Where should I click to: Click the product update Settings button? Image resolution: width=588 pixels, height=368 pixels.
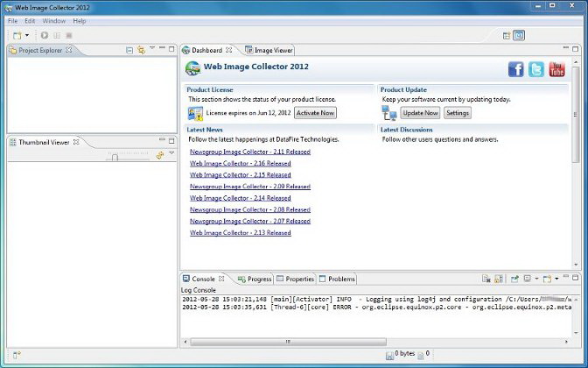click(458, 113)
